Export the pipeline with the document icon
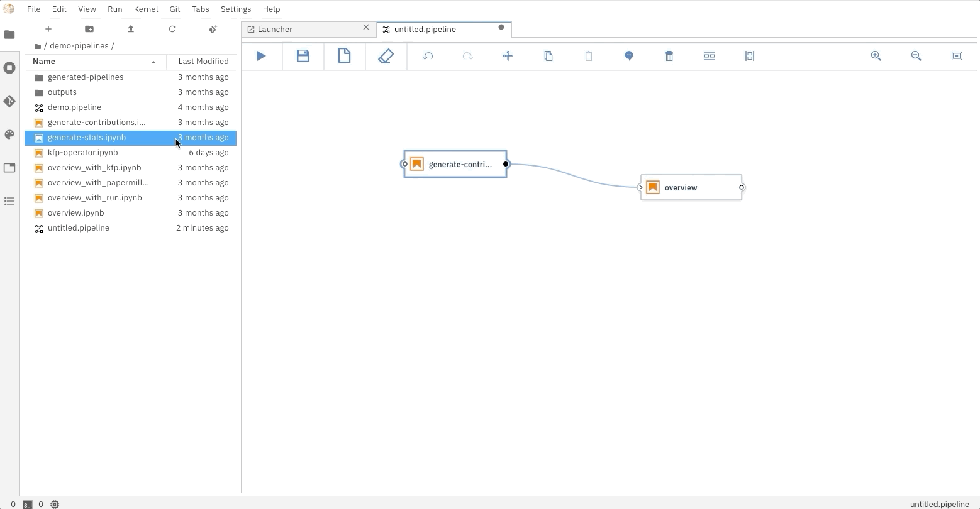The width and height of the screenshot is (980, 509). tap(344, 56)
